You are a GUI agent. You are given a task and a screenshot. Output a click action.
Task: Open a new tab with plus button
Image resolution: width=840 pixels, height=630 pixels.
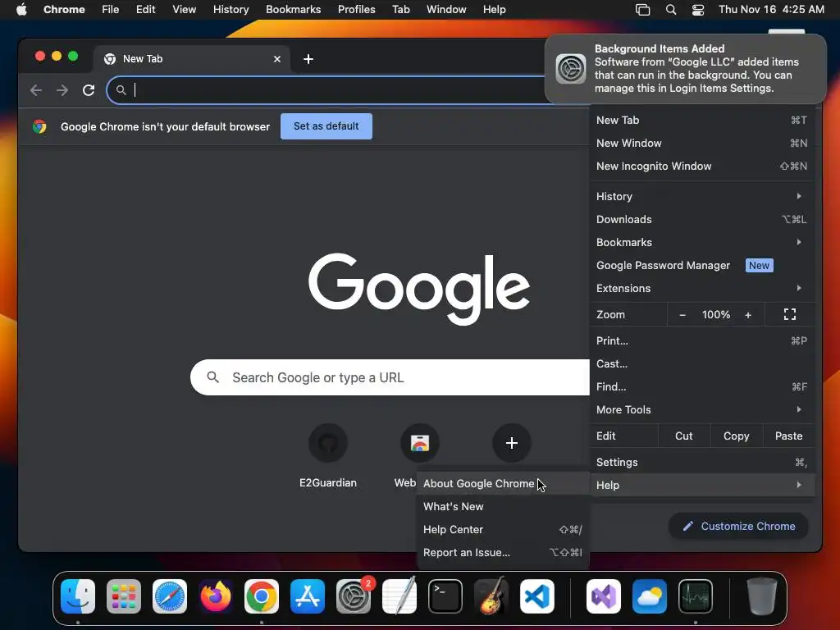tap(308, 59)
